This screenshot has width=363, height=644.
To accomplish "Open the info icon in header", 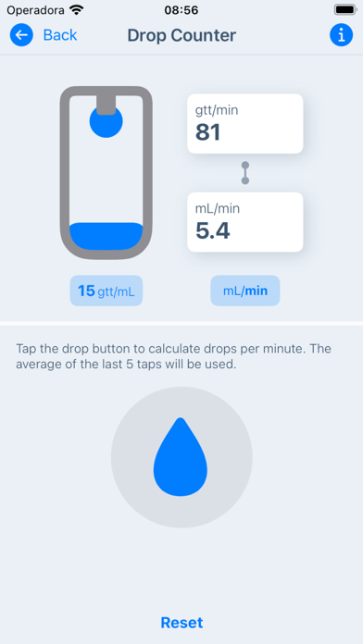I will click(341, 35).
